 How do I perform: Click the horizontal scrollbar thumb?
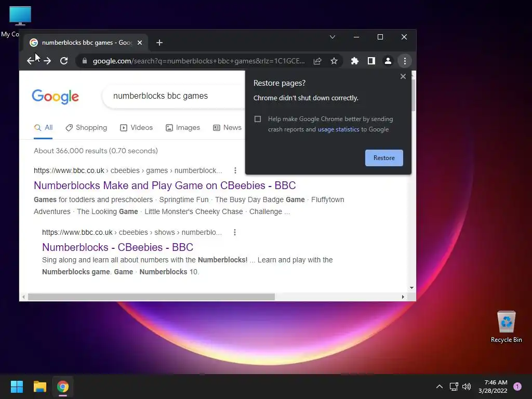151,297
